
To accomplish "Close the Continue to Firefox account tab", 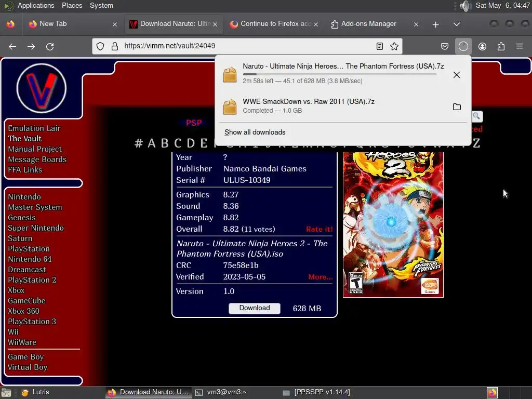I will click(316, 24).
